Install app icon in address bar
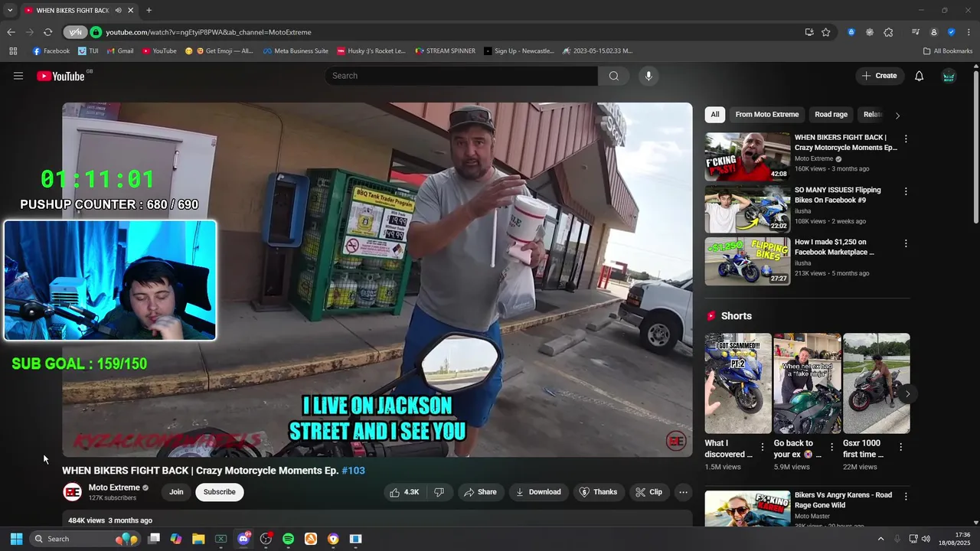This screenshot has height=551, width=980. pos(809,32)
